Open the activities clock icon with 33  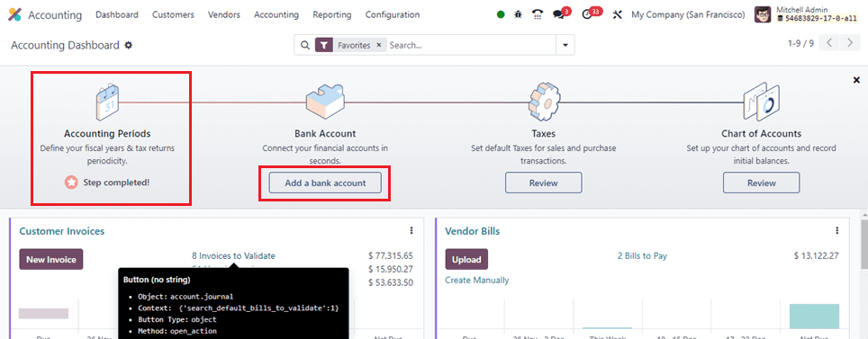pyautogui.click(x=588, y=15)
